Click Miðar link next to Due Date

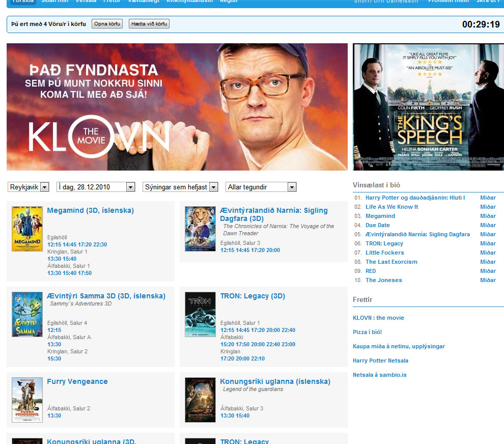click(488, 225)
